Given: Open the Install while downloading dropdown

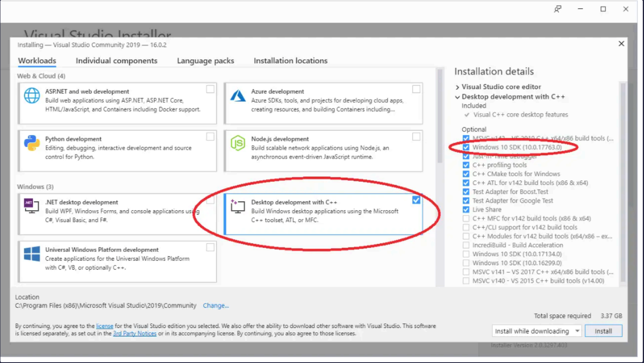Looking at the screenshot, I should pyautogui.click(x=577, y=331).
